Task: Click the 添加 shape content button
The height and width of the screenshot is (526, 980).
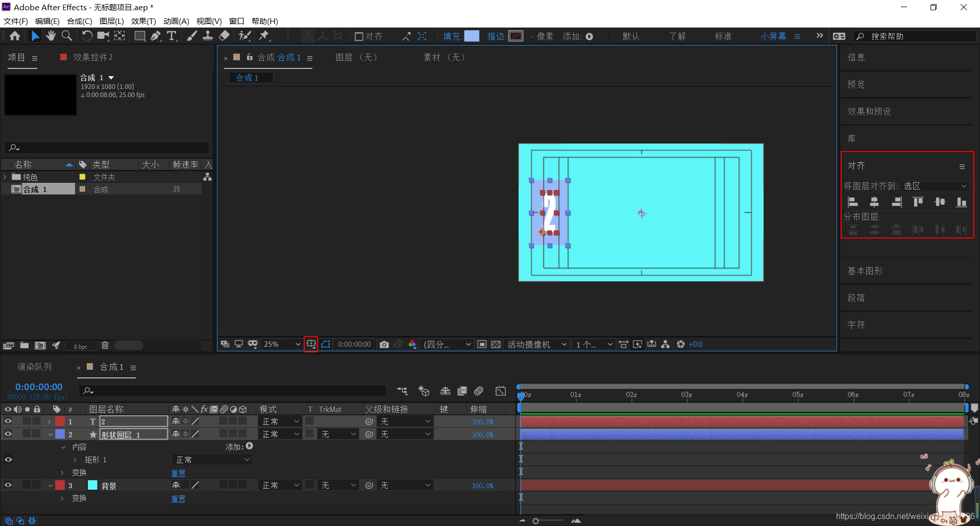Action: pyautogui.click(x=250, y=446)
